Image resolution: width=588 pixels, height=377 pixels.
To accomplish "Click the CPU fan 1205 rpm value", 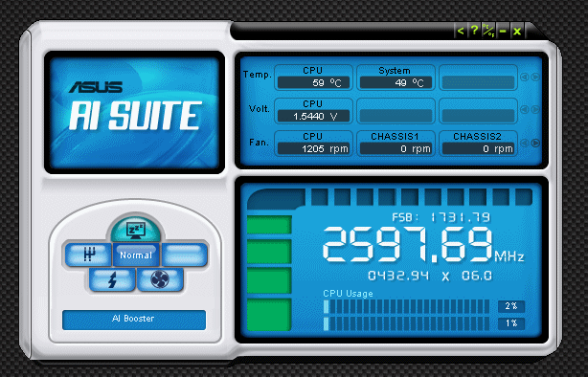I will [x=313, y=148].
